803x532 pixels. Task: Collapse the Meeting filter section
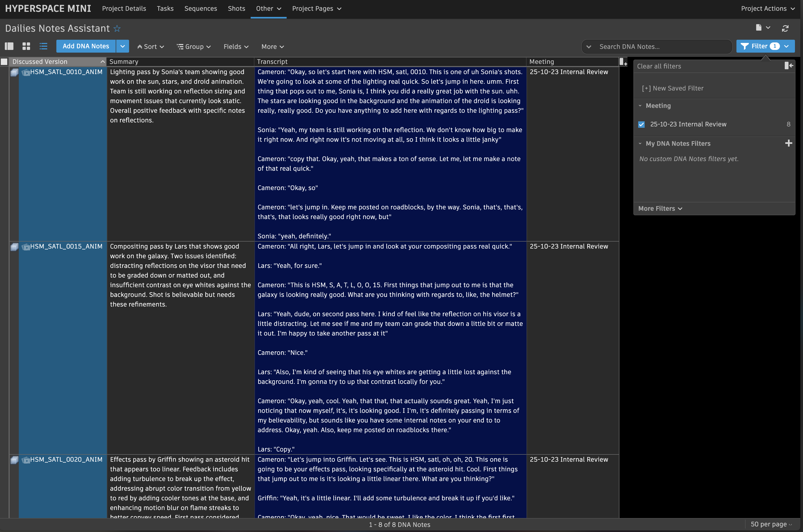click(x=640, y=106)
